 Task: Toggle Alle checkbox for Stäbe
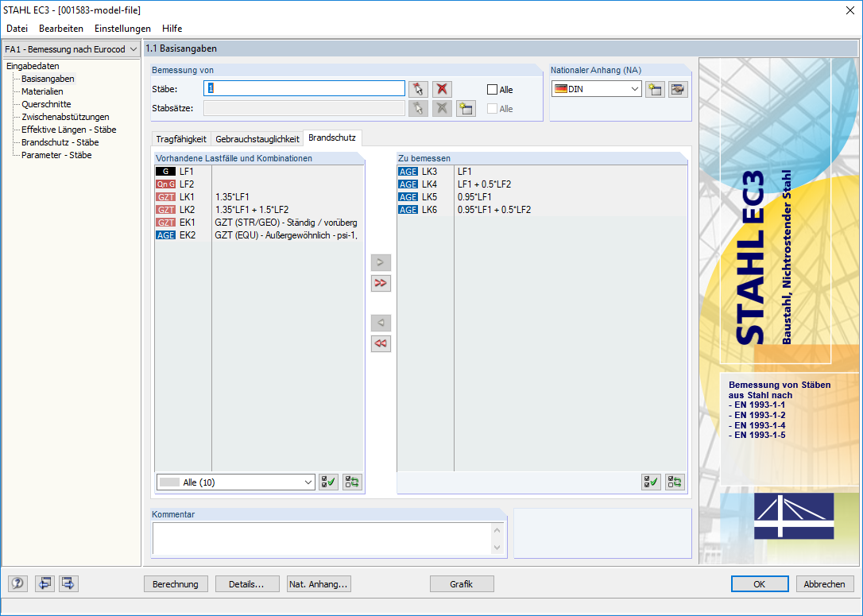click(493, 90)
